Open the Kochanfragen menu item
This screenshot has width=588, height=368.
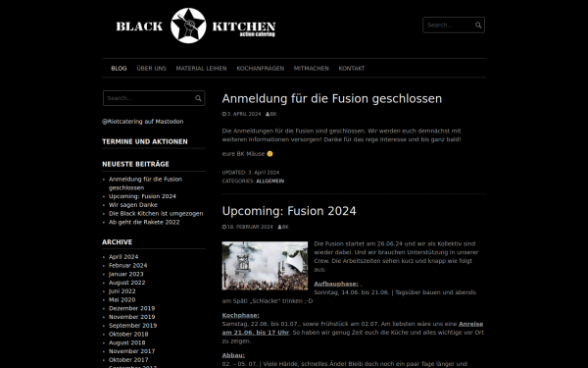pos(261,69)
